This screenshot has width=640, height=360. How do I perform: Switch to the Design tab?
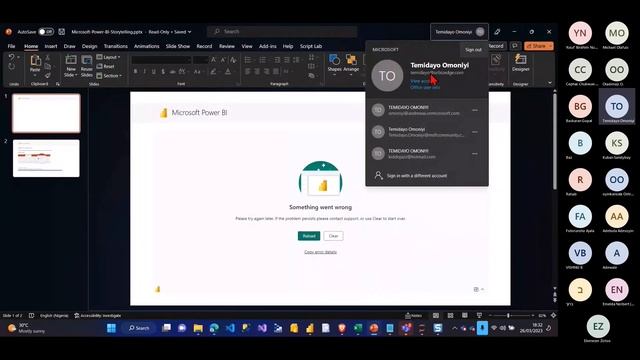tap(89, 46)
